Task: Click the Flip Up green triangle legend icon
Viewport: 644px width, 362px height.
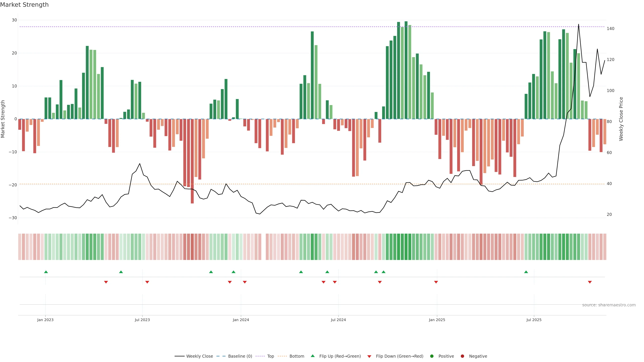Action: 312,356
